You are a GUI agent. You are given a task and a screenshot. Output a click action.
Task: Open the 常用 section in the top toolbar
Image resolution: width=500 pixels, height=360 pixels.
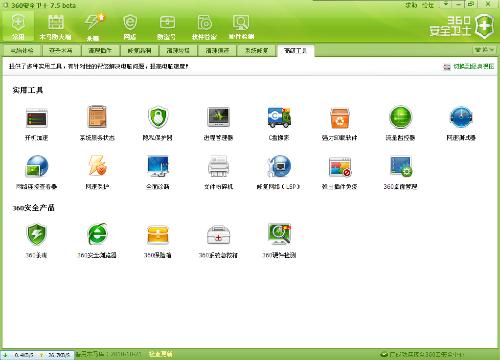(18, 27)
